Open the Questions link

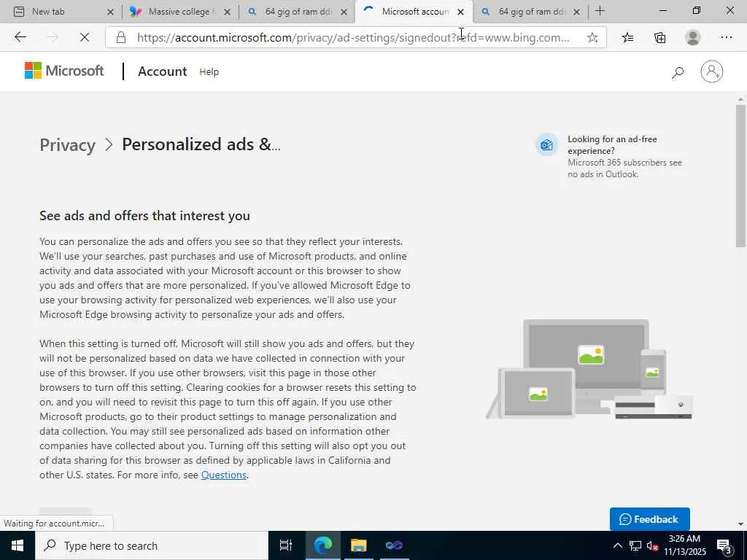point(224,475)
